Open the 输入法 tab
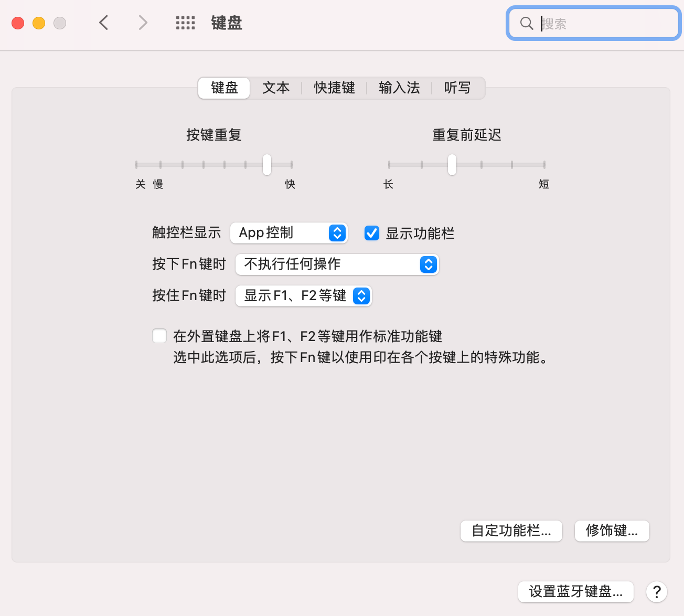684x616 pixels. point(399,88)
